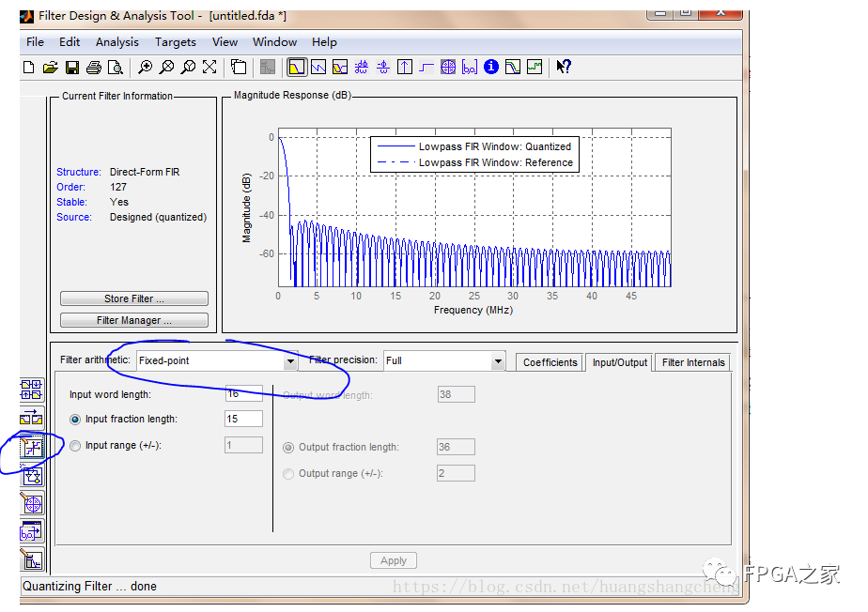The width and height of the screenshot is (868, 612).
Task: Click the Store Filter button
Action: [x=133, y=298]
